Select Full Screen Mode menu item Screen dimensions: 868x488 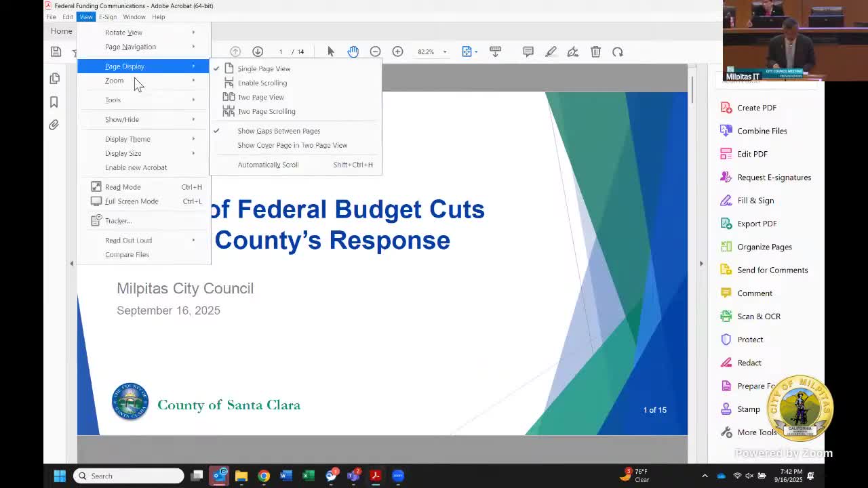pos(132,201)
